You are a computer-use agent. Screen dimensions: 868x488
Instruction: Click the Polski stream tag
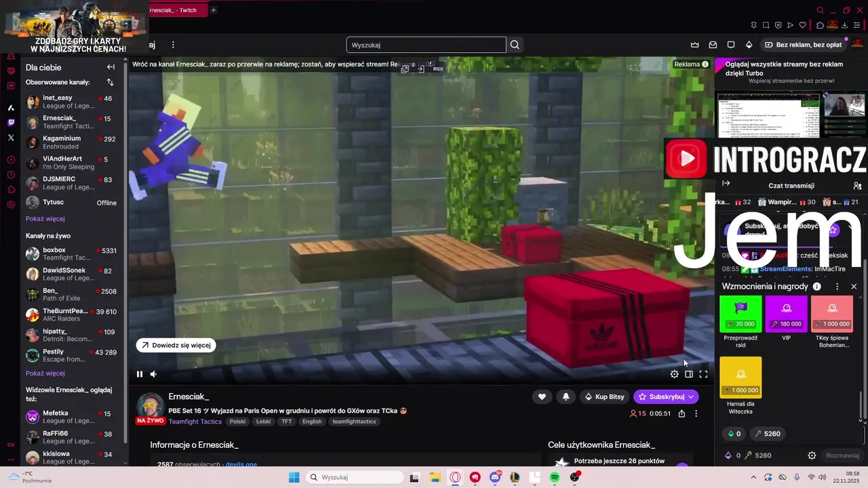point(237,422)
